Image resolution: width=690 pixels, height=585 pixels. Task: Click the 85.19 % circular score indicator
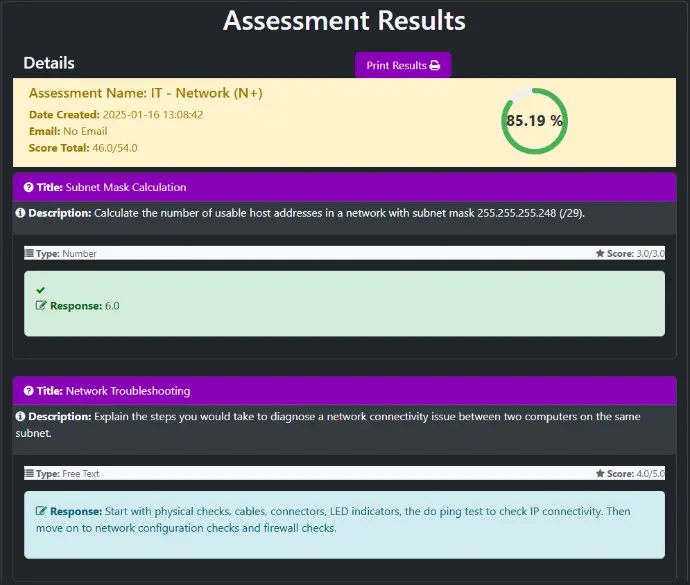[534, 121]
